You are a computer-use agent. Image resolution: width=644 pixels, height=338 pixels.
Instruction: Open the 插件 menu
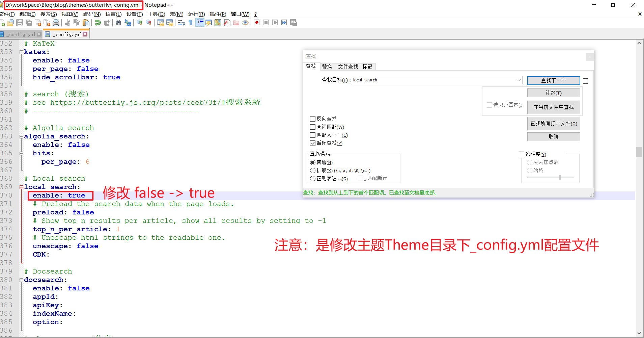218,14
